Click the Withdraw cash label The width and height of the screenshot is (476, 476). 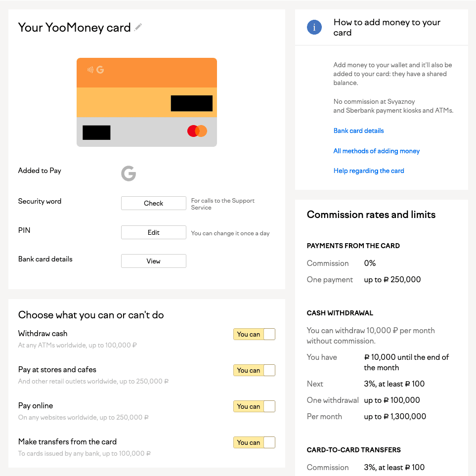[43, 333]
